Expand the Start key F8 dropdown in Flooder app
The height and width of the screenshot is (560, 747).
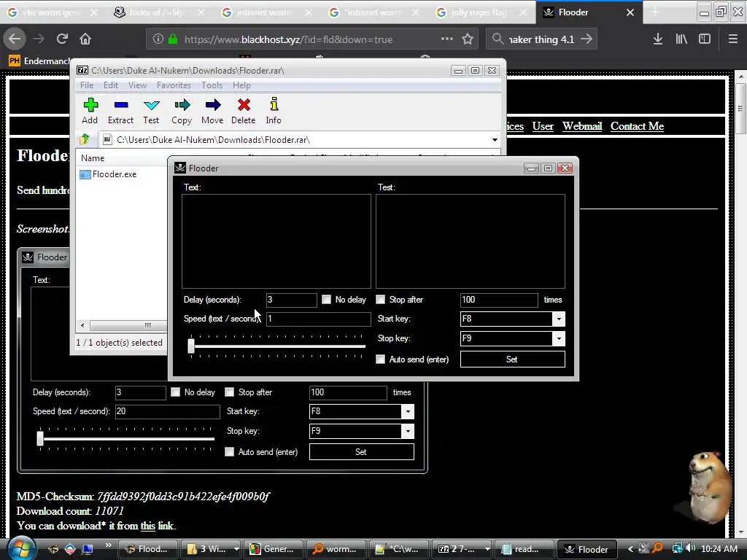click(558, 319)
